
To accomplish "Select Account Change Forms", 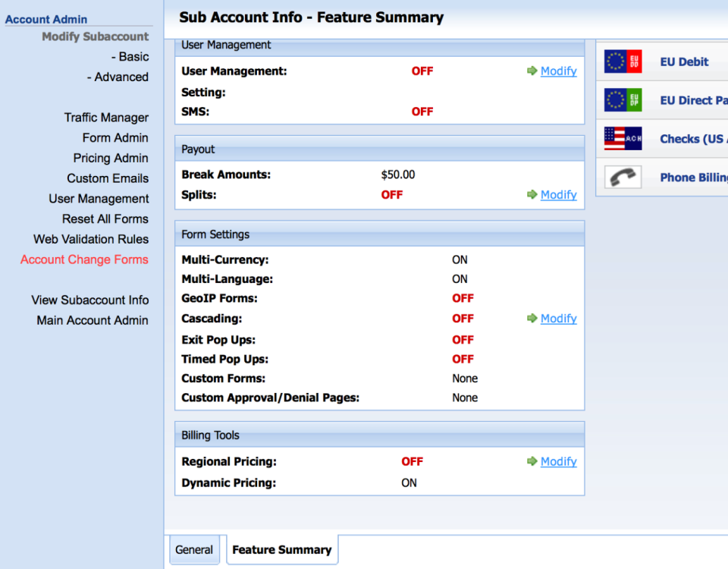I will [84, 259].
